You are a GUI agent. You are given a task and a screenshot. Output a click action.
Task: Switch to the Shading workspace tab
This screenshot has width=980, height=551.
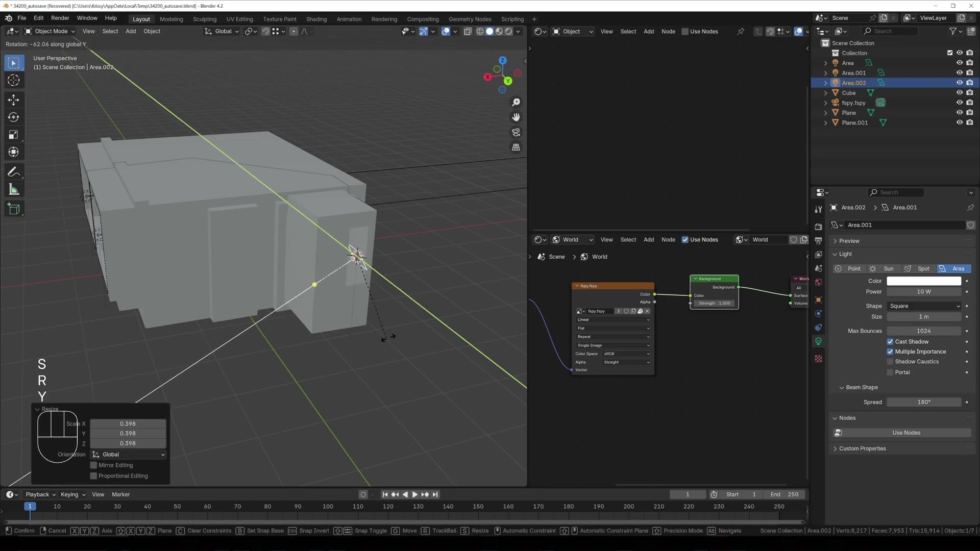click(x=316, y=19)
